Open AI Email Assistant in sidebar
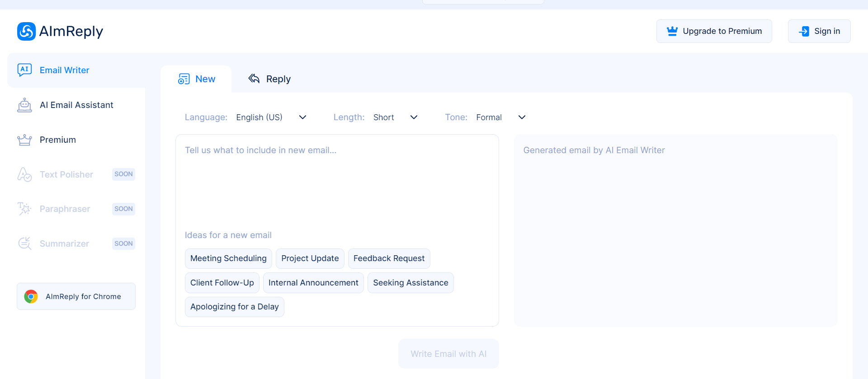Viewport: 868px width, 379px height. [76, 105]
